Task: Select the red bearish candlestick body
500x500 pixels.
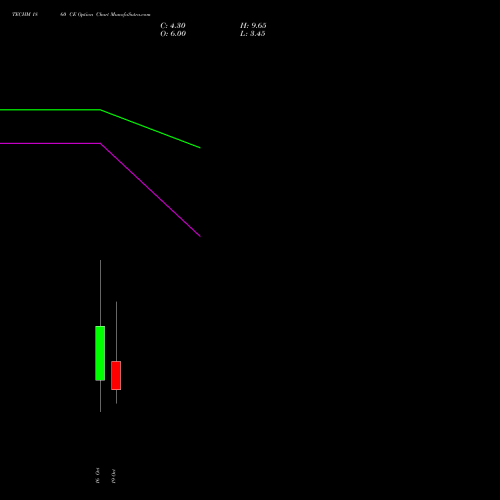Action: point(116,375)
